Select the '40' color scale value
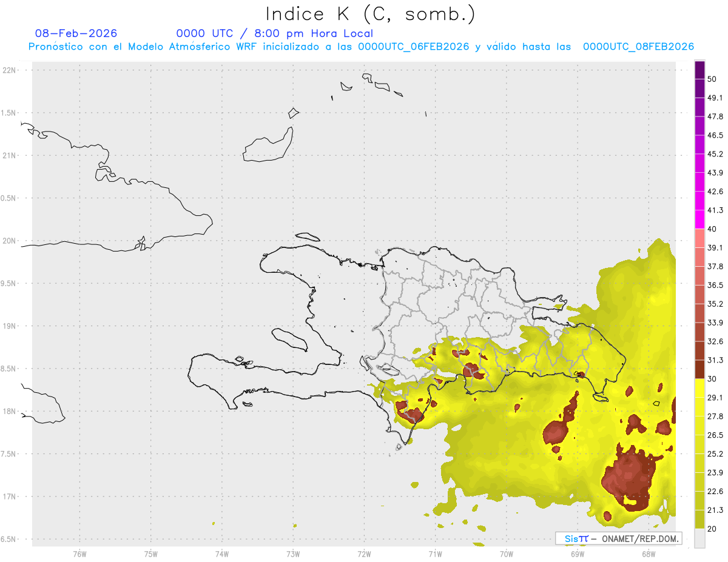The width and height of the screenshot is (728, 562). pyautogui.click(x=712, y=229)
